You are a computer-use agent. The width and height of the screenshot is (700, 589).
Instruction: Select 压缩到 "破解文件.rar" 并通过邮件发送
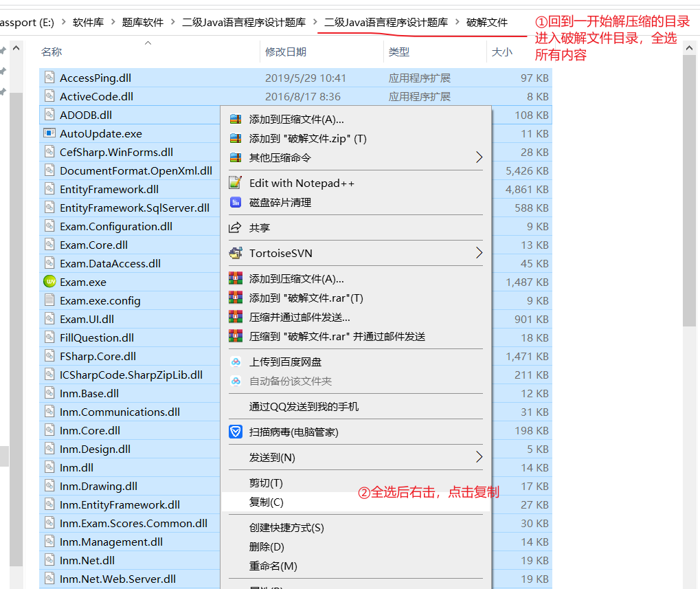356,336
